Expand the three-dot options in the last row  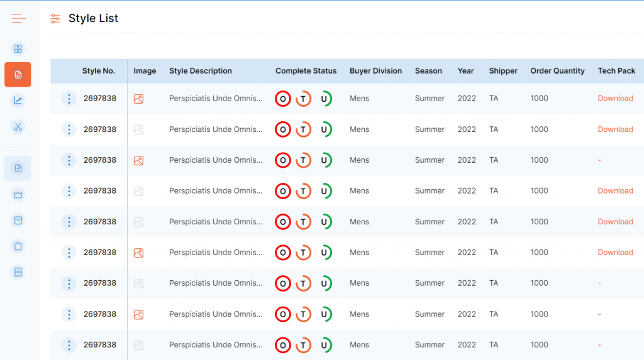[69, 345]
